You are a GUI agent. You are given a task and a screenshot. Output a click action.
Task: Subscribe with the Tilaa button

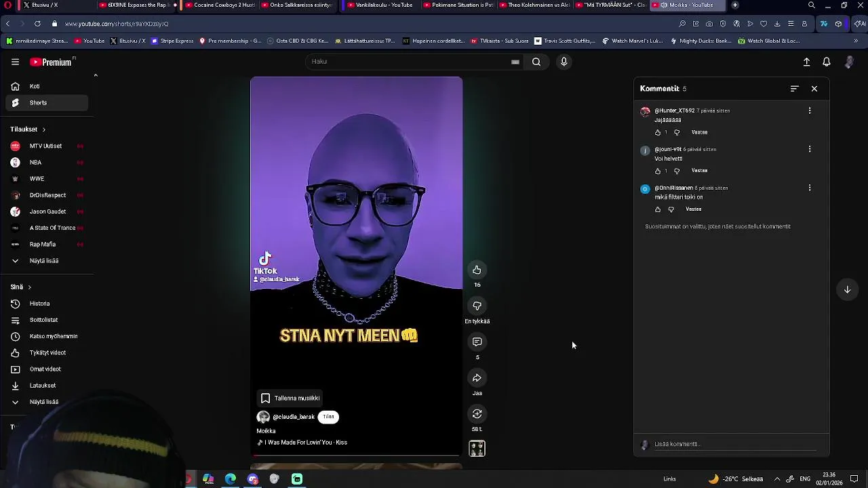328,417
